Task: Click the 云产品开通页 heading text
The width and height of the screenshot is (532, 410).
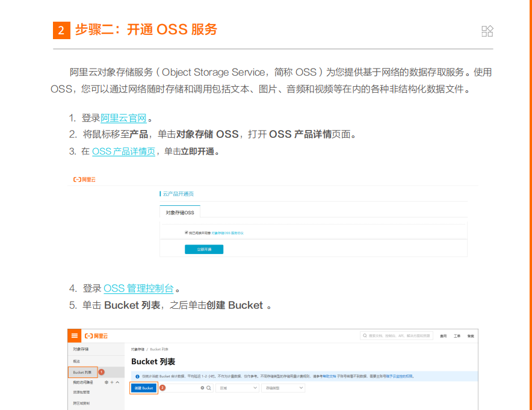Action: (178, 194)
